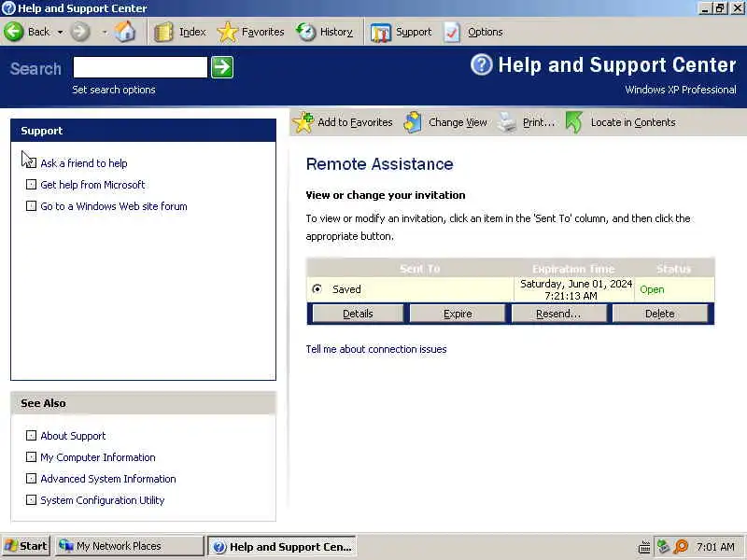Click the Print printer icon
The height and width of the screenshot is (560, 747).
coord(507,122)
